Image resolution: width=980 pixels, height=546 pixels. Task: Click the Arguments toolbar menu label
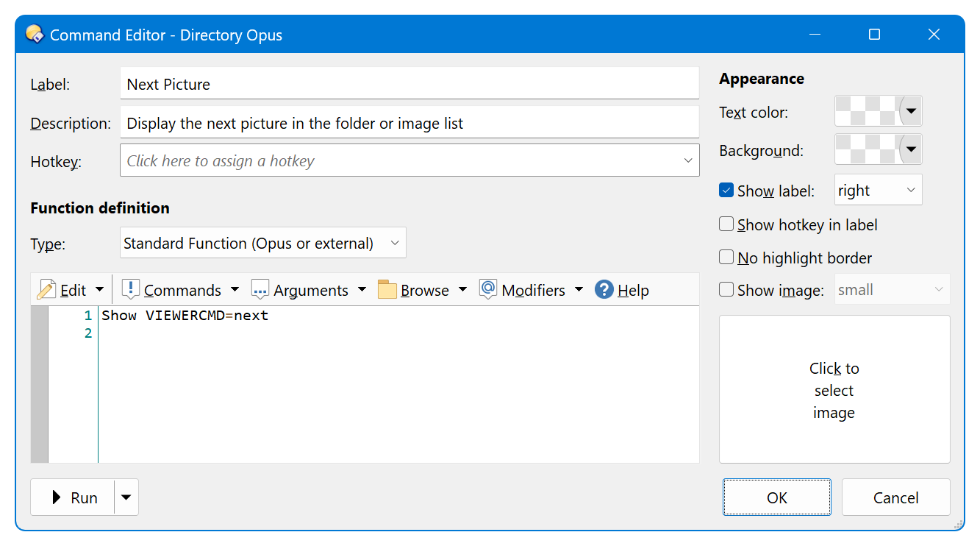coord(311,290)
